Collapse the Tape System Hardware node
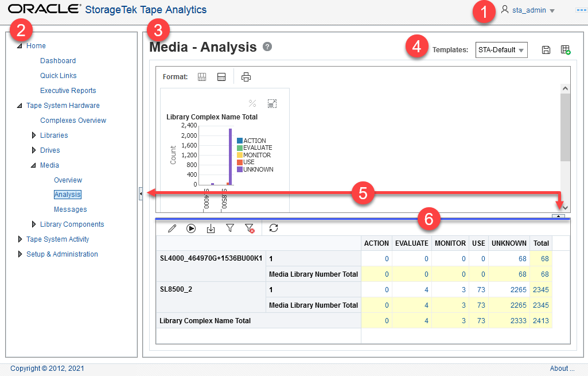 [x=20, y=106]
